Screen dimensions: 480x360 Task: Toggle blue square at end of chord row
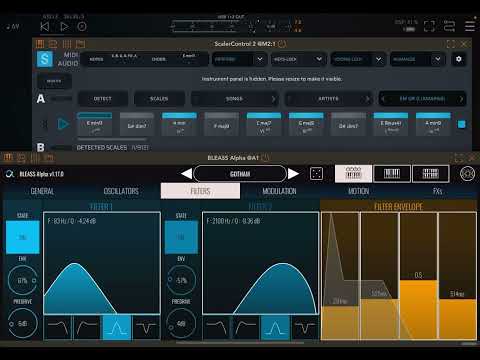click(461, 124)
